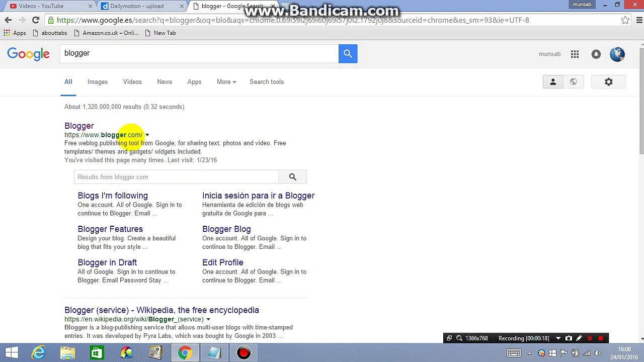Viewport: 644px width, 362px height.
Task: Open Action Center flag in system tray
Action: [x=564, y=353]
